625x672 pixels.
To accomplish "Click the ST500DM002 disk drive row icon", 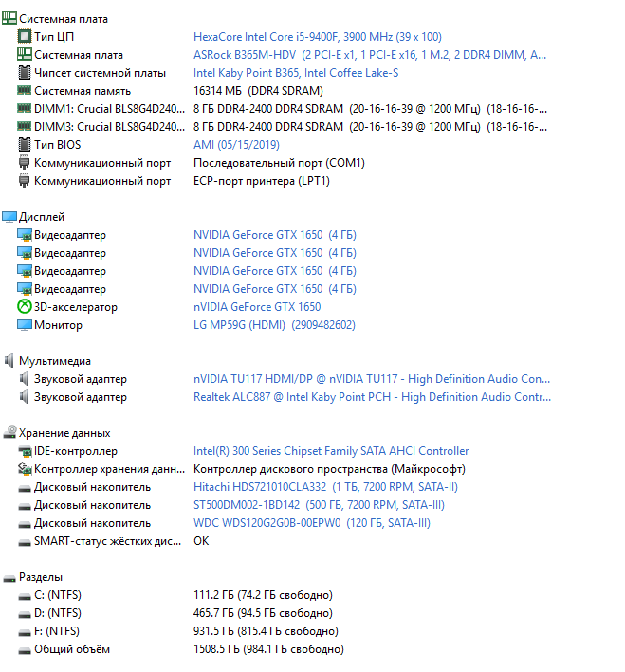I will (25, 506).
